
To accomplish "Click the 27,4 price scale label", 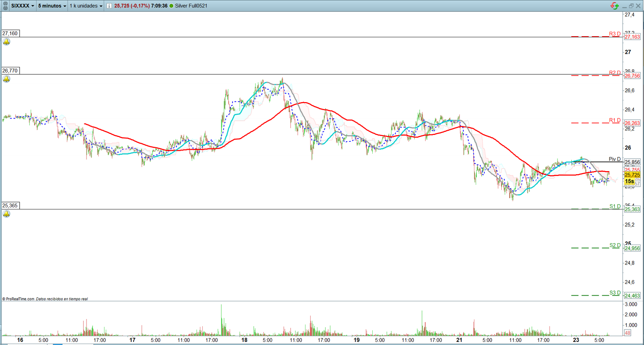I will pyautogui.click(x=630, y=15).
